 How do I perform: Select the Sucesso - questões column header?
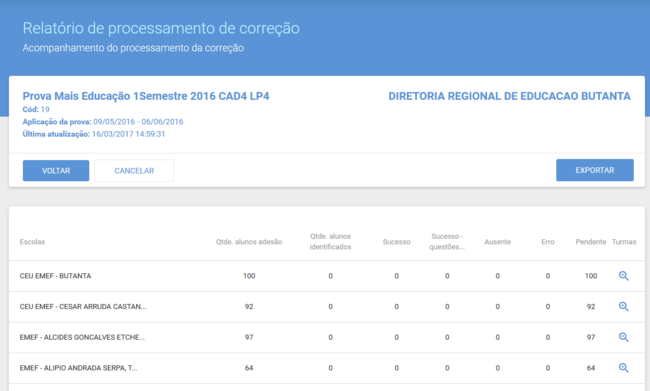[x=447, y=241]
